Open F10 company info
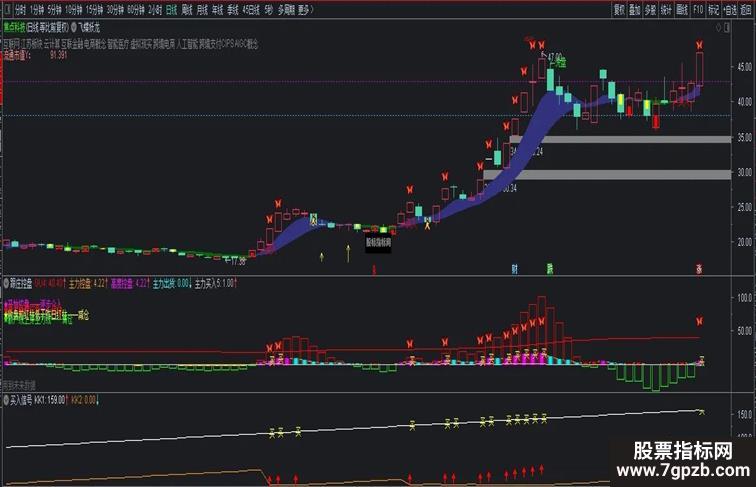 698,10
